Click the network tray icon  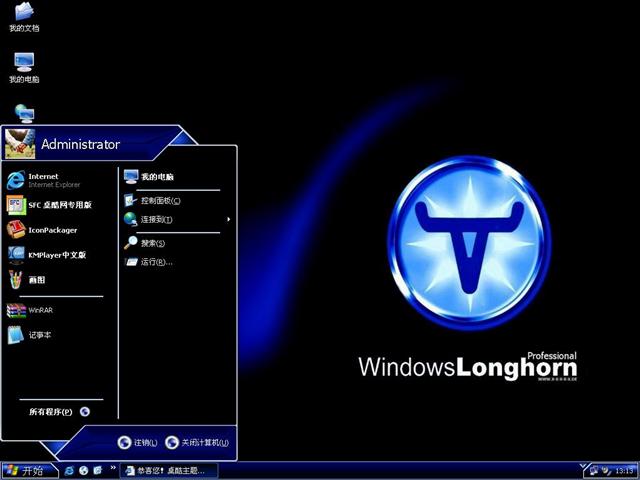pos(594,471)
